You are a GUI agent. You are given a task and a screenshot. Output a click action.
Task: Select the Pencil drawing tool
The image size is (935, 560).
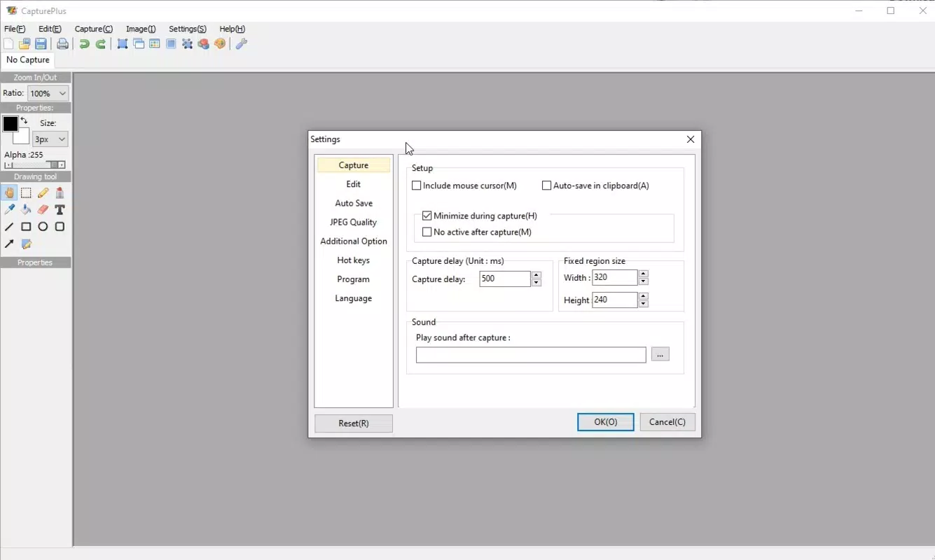click(x=43, y=193)
